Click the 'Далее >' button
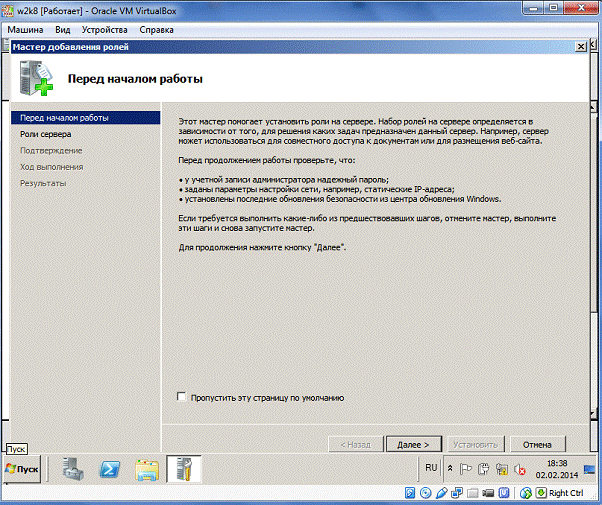Viewport: 602px width, 505px height. (x=414, y=445)
